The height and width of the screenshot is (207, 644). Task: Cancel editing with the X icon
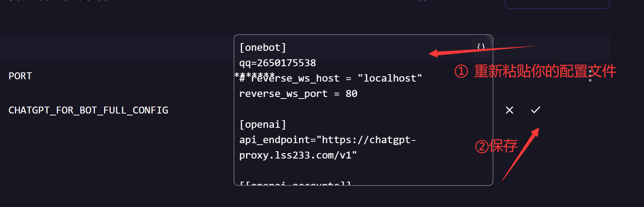pos(510,110)
